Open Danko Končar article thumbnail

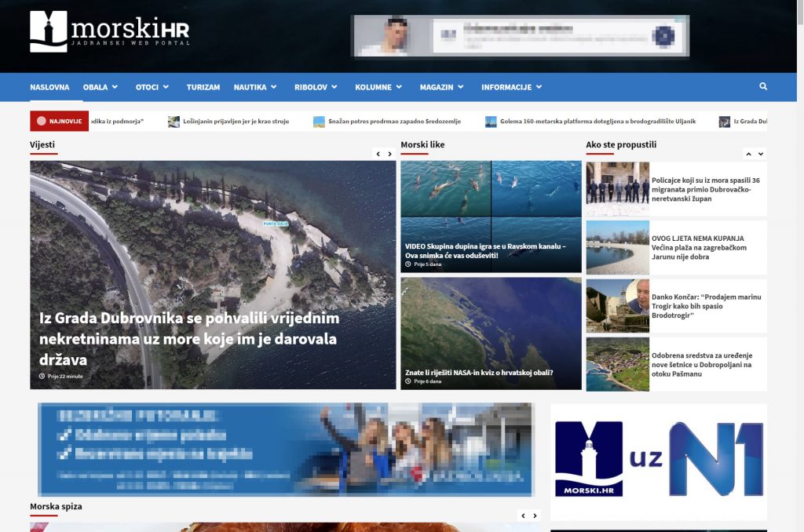coord(617,306)
